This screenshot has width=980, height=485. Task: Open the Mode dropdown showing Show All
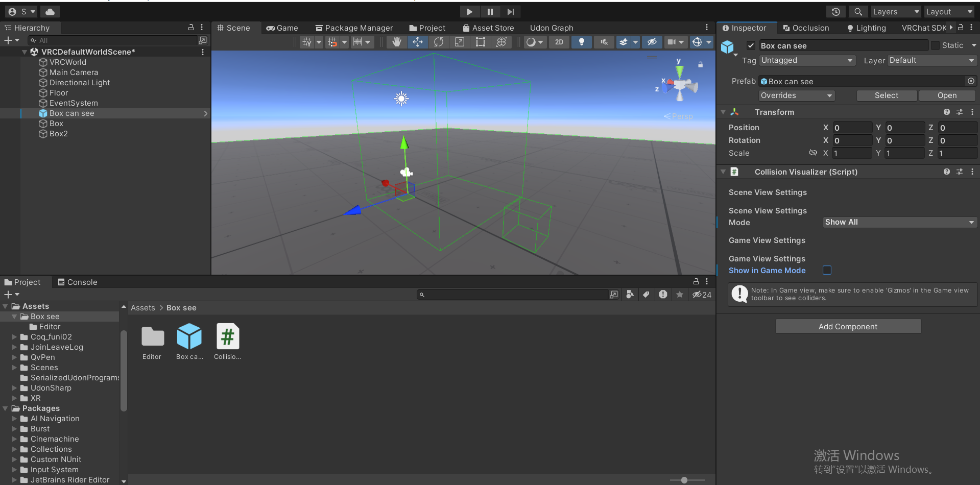(x=899, y=222)
